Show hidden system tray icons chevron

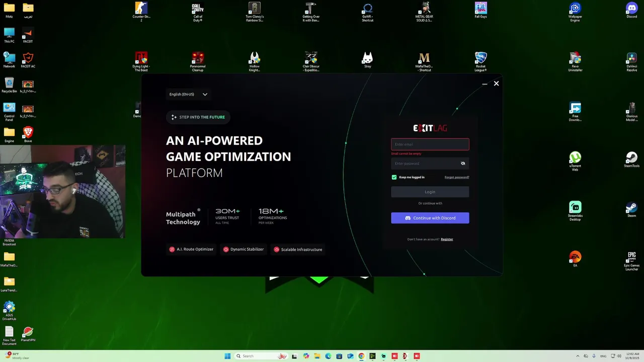point(577,356)
